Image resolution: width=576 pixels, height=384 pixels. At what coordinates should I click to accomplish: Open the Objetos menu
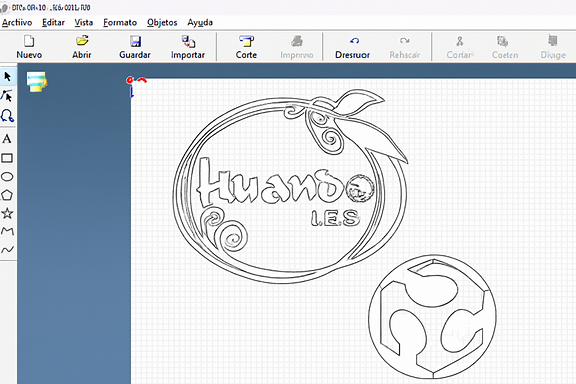coord(162,23)
